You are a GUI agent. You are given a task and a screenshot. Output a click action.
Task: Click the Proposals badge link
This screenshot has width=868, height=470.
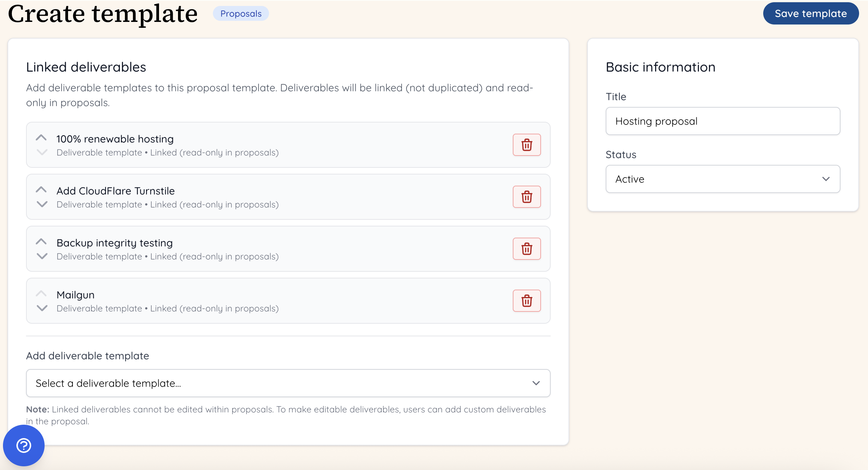(241, 14)
